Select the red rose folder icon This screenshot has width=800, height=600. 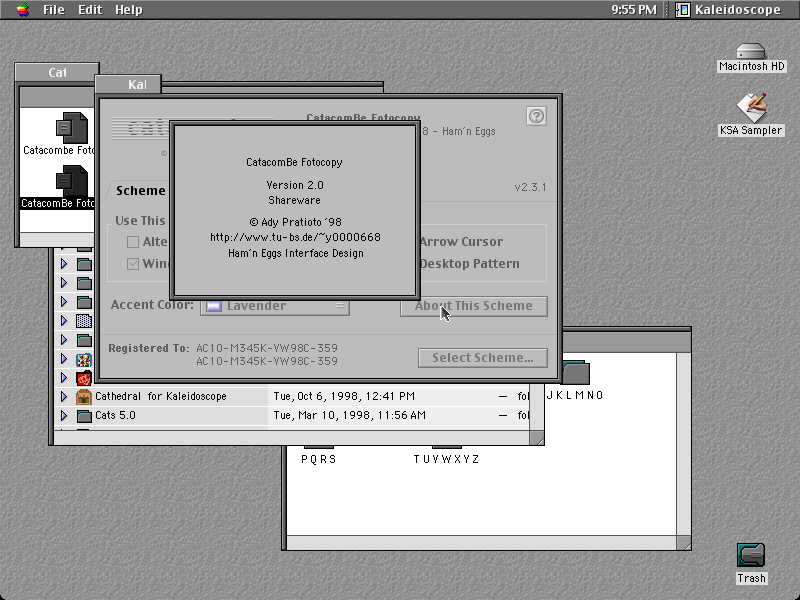point(84,378)
